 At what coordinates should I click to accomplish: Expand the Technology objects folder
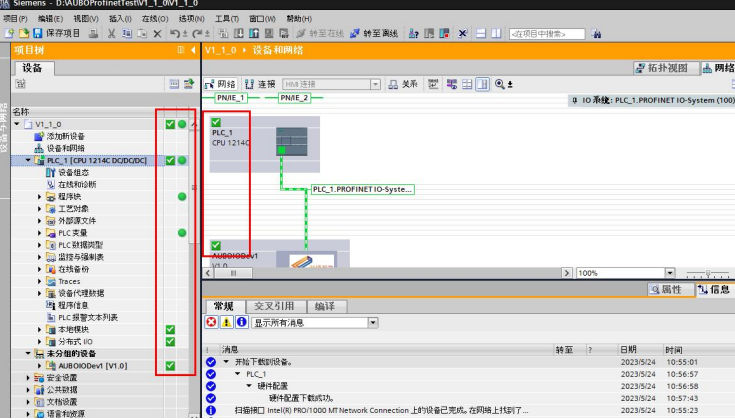39,209
